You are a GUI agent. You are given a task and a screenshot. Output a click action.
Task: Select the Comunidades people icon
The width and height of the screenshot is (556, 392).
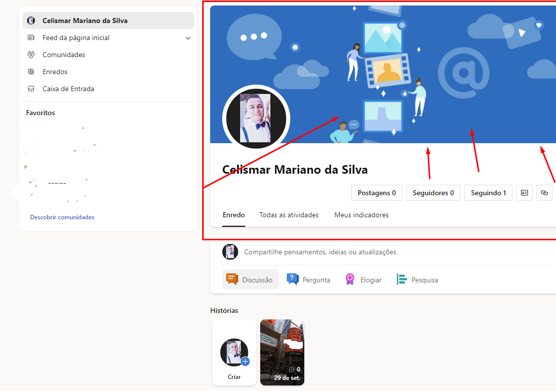pyautogui.click(x=31, y=55)
